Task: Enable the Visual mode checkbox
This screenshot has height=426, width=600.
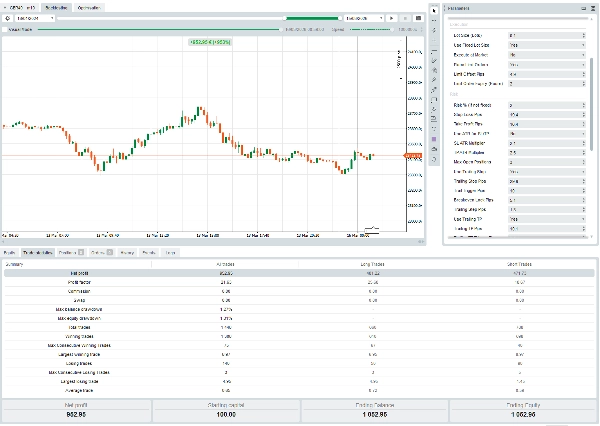Action: click(5, 30)
